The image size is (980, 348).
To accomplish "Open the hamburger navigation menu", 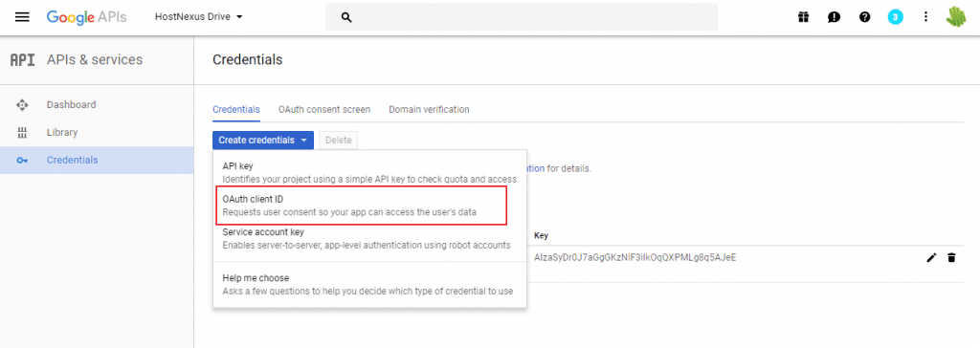I will coord(22,17).
